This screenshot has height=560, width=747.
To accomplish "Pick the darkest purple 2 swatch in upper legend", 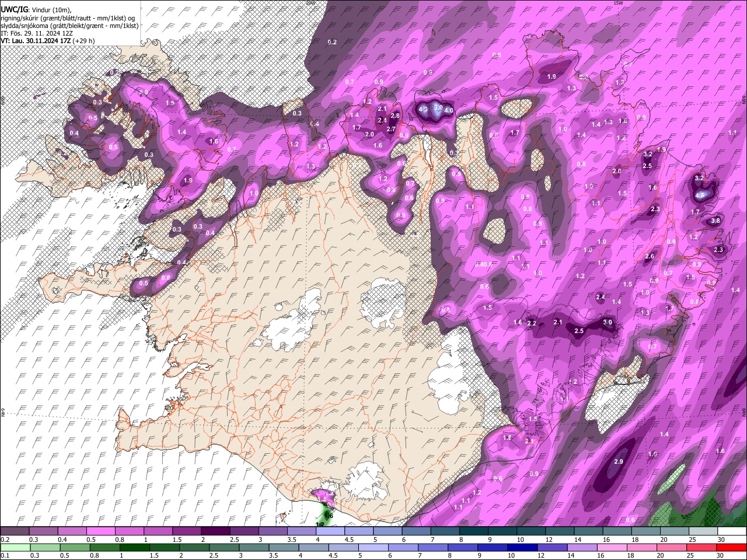I will pos(215,531).
